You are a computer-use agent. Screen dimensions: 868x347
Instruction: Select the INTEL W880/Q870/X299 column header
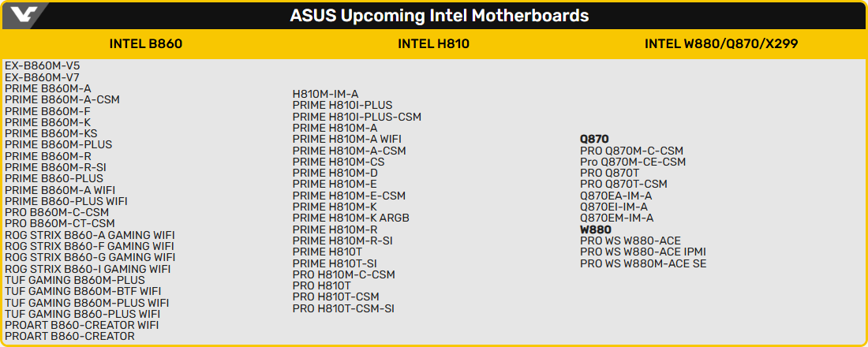720,44
